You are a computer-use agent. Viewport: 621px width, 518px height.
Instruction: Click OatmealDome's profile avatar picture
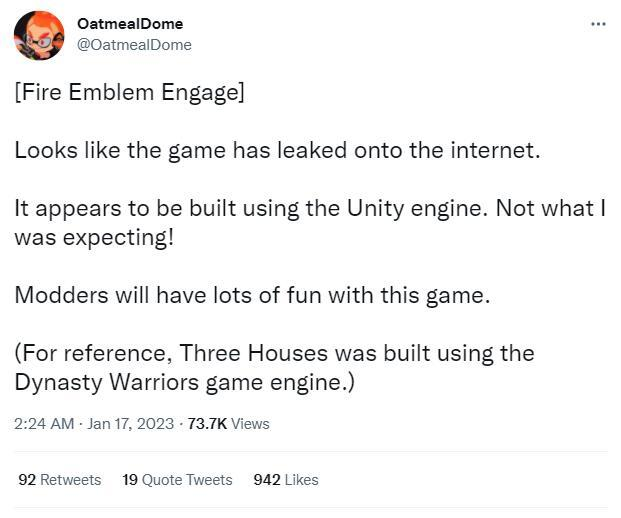click(39, 35)
